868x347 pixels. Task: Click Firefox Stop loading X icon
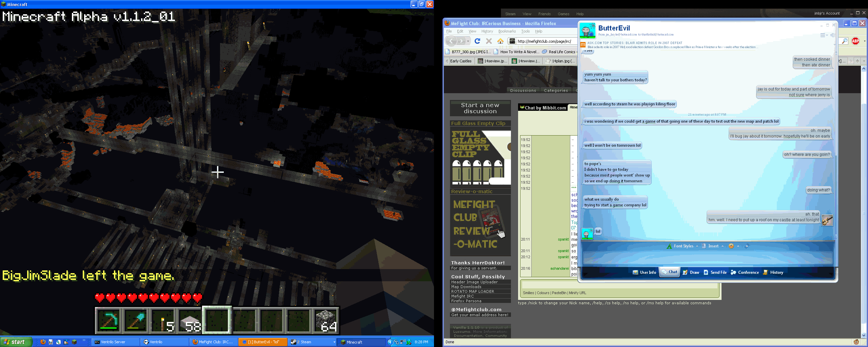tap(489, 41)
